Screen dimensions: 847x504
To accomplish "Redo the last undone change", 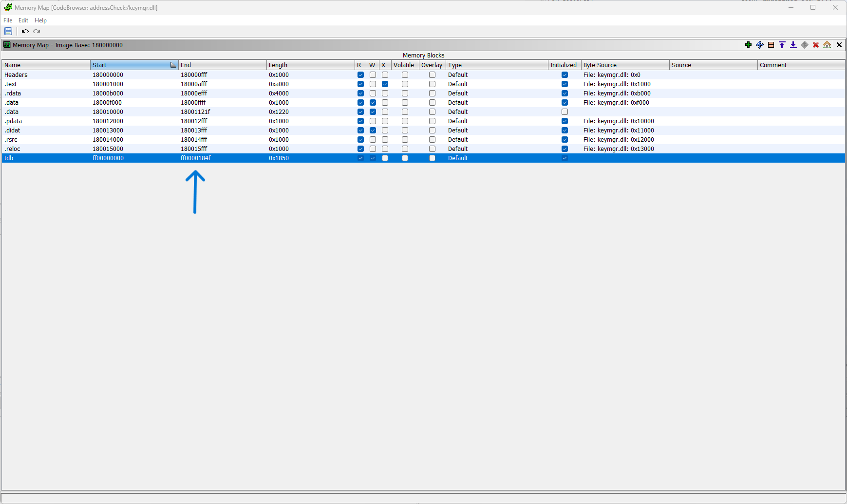I will tap(37, 31).
